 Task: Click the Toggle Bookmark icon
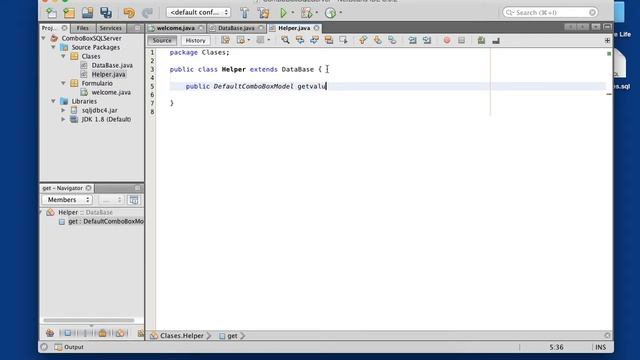tap(392, 40)
